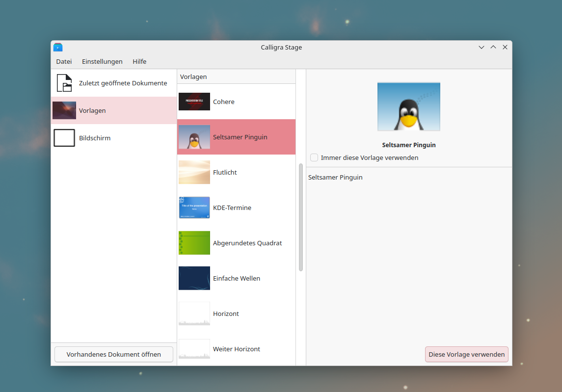Viewport: 562px width, 392px height.
Task: Click the template list vertical scrollbar
Action: coord(301,217)
